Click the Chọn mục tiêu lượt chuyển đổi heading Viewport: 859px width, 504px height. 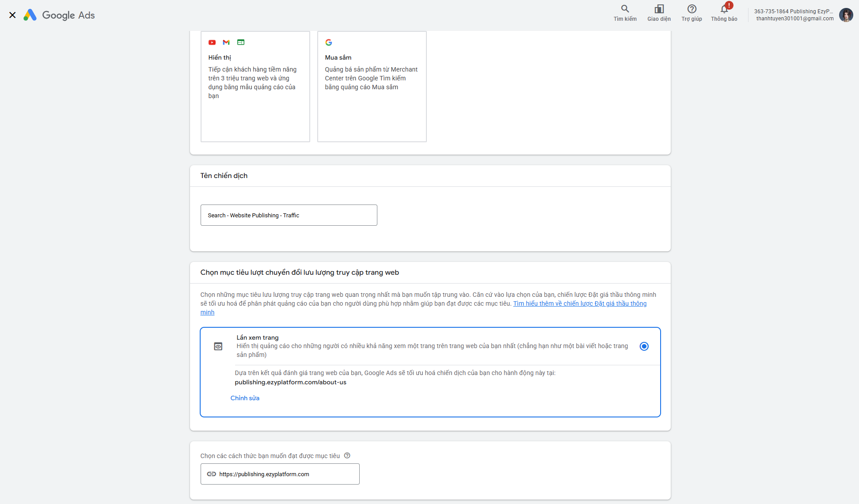click(300, 273)
